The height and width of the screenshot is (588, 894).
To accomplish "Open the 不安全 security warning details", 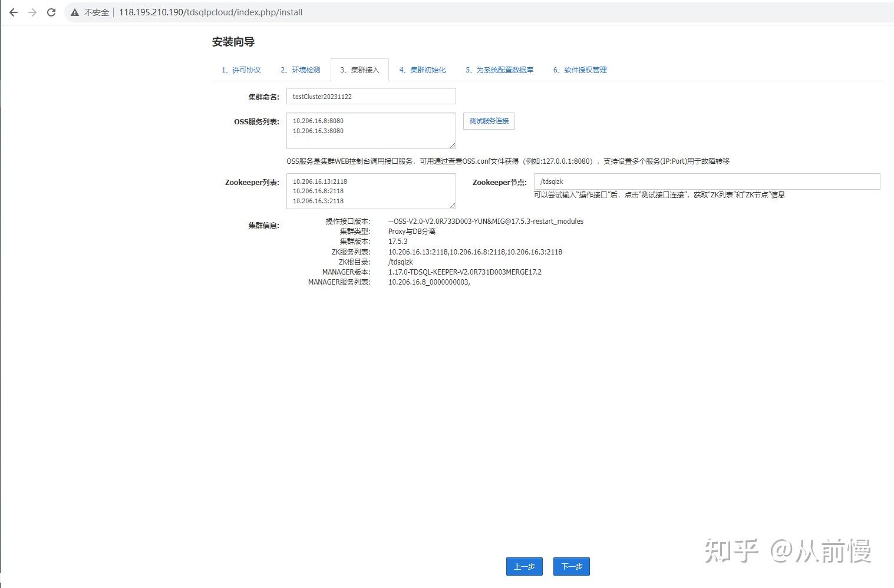I will [74, 12].
